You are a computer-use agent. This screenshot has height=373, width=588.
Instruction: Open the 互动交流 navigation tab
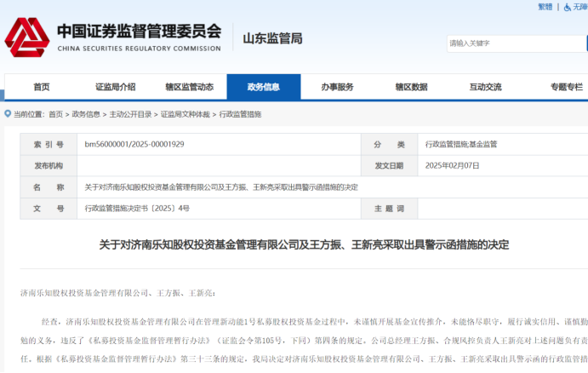click(485, 87)
